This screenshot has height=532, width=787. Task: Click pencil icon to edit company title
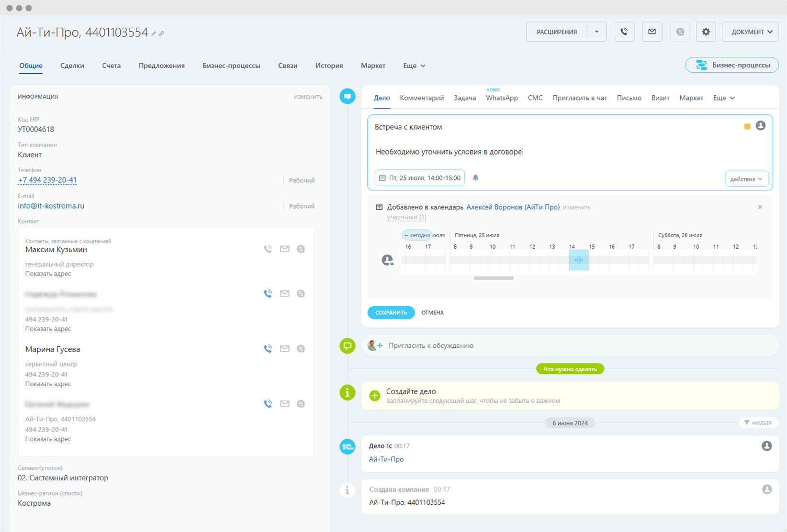(x=154, y=34)
